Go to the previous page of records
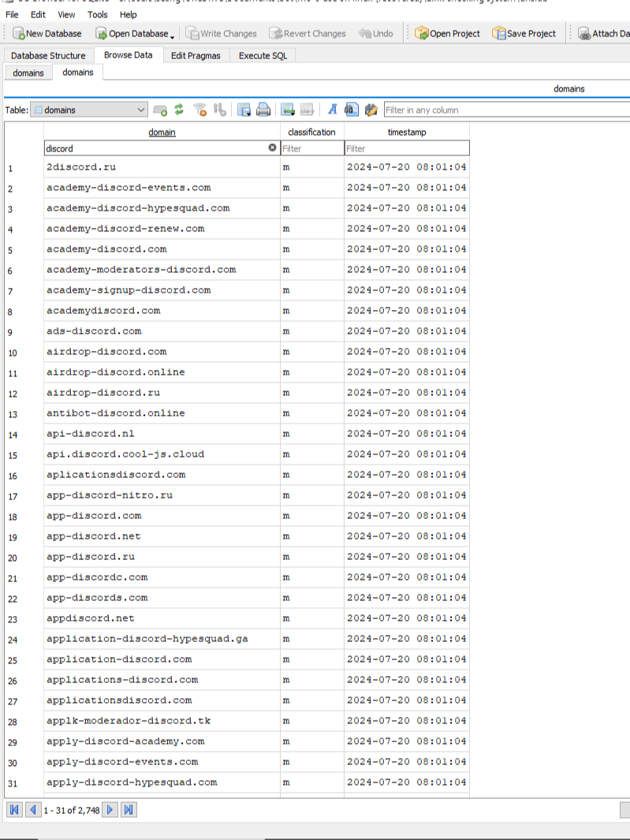This screenshot has height=840, width=630. [32, 810]
